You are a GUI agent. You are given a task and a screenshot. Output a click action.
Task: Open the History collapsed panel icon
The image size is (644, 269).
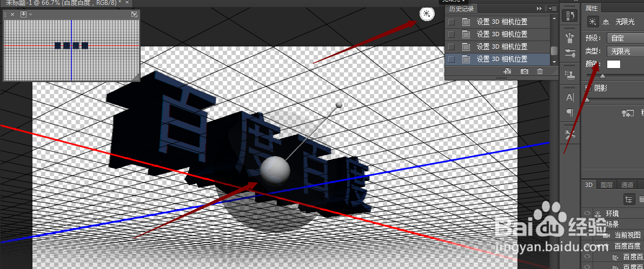coord(570,16)
